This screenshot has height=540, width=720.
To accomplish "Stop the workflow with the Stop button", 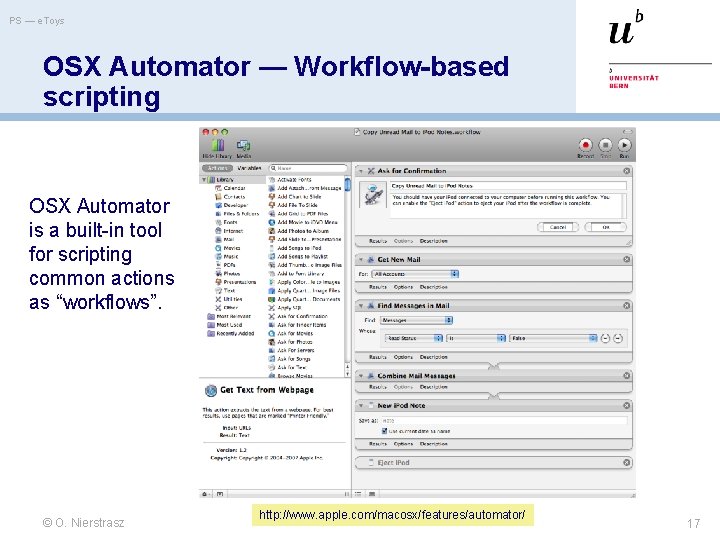I will tap(605, 145).
